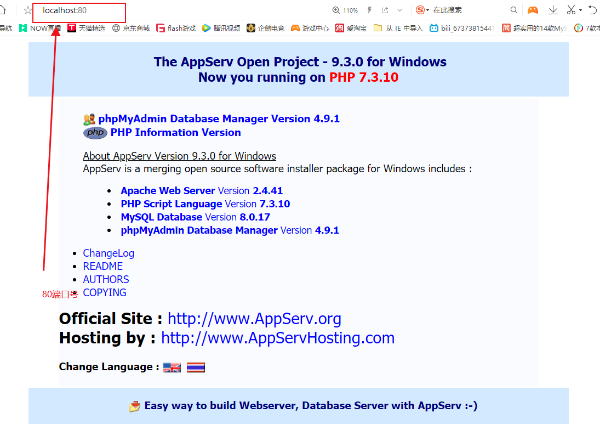
Task: Open the NOW直播 bookmark
Action: point(40,28)
